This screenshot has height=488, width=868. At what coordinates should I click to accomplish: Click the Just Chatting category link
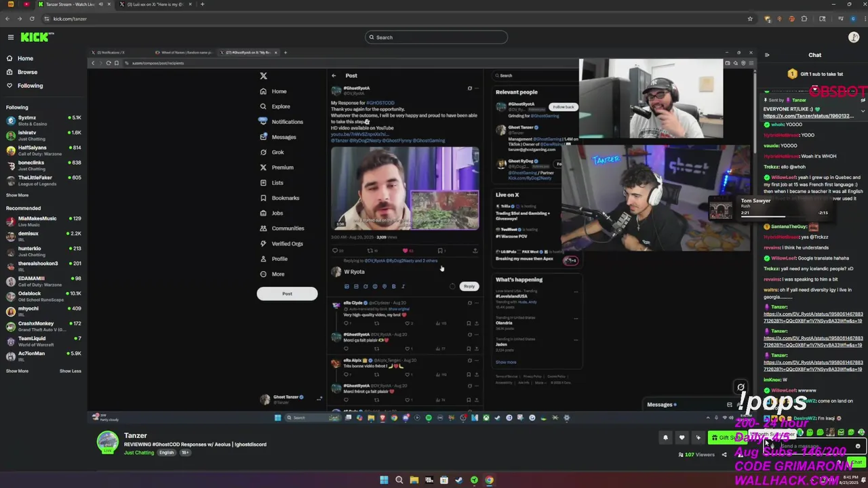coord(139,453)
